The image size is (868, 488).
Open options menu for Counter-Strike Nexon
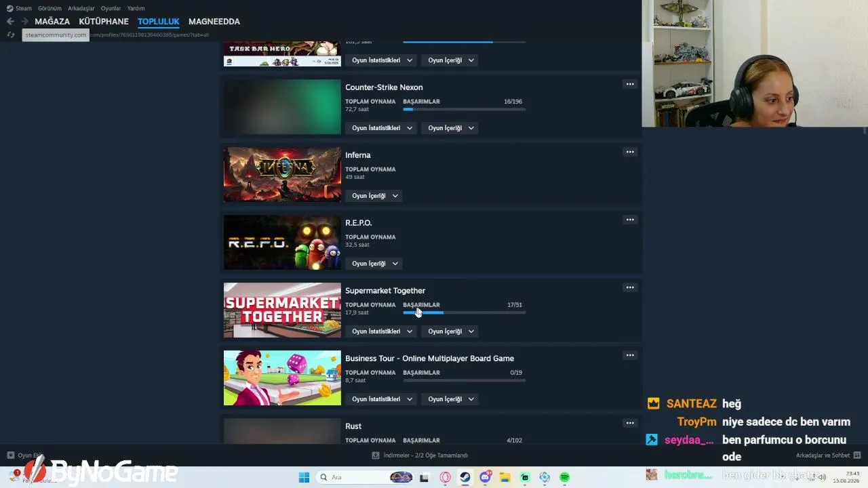tap(630, 84)
